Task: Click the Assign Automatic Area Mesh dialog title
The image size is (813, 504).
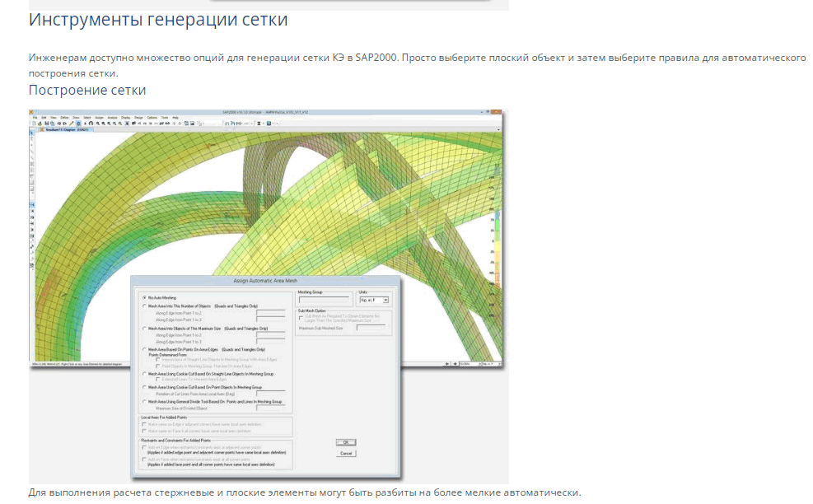Action: [x=265, y=281]
